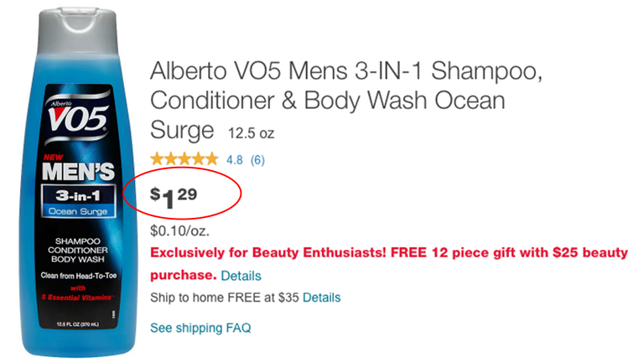Viewport: 644px width, 362px height.
Task: Click the Alberto VO5 Mens product title
Action: click(x=345, y=101)
